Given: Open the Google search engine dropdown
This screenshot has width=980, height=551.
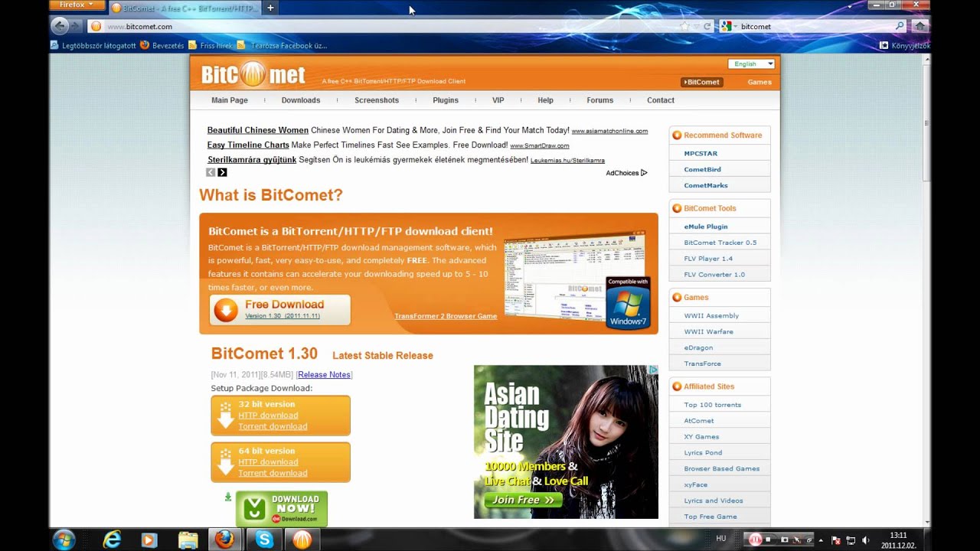Looking at the screenshot, I should 728,26.
